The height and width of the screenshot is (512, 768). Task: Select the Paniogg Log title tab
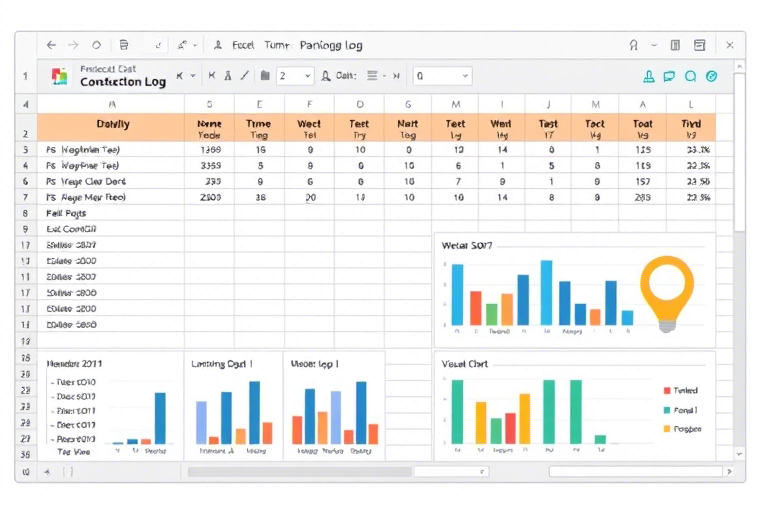coord(331,45)
